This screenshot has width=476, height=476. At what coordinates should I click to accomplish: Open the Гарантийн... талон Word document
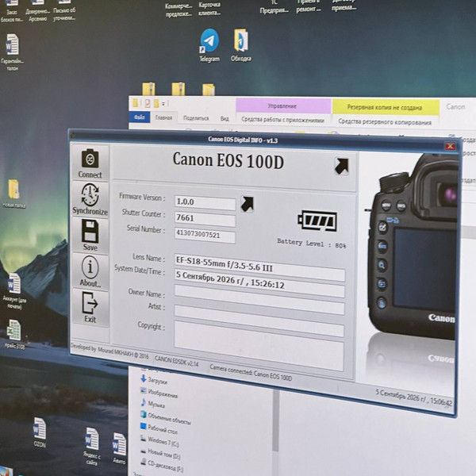point(13,52)
